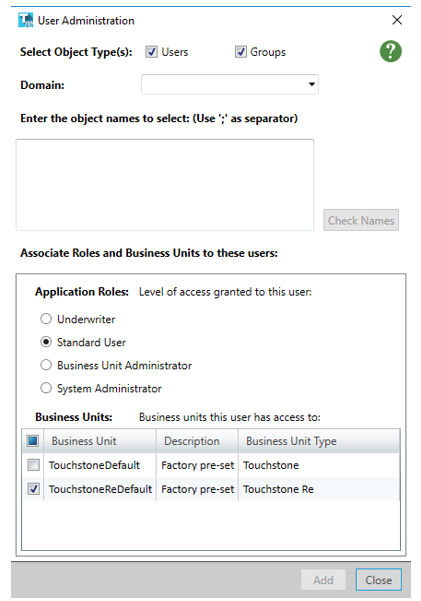This screenshot has height=601, width=421.
Task: Open the Domain dropdown list
Action: pyautogui.click(x=230, y=84)
